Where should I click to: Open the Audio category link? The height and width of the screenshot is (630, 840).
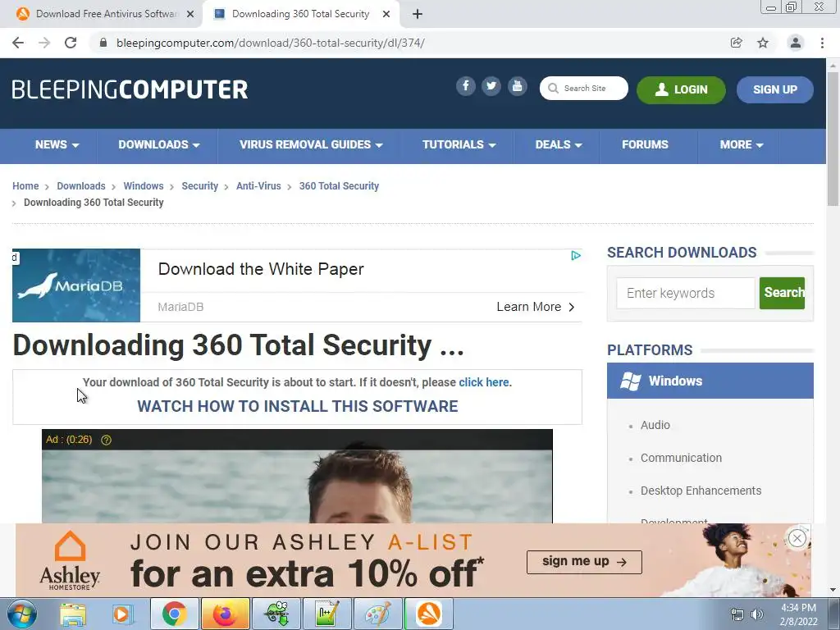tap(655, 425)
